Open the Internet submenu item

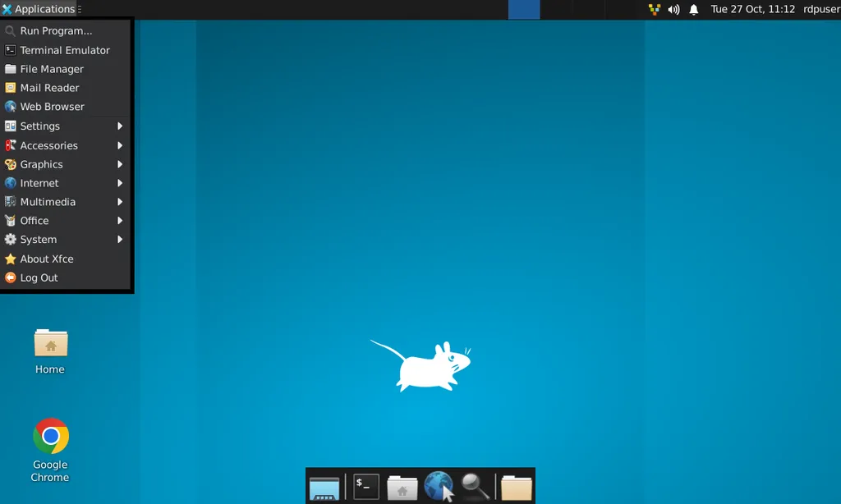pos(66,183)
